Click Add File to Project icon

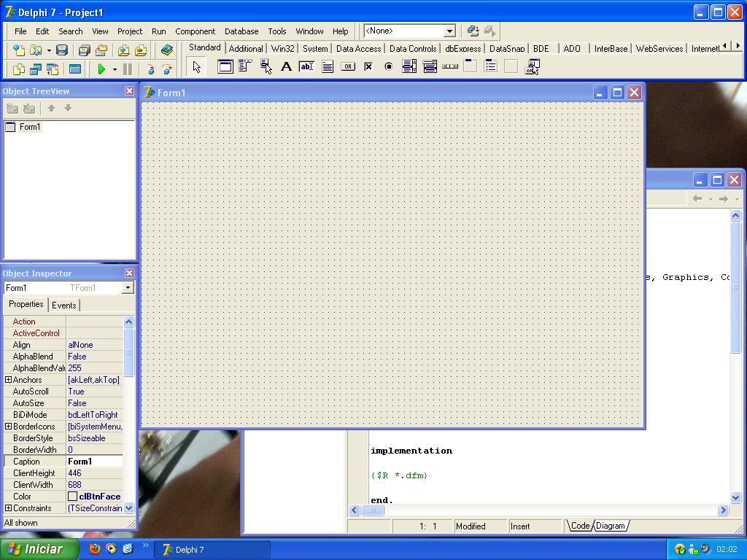(x=124, y=50)
